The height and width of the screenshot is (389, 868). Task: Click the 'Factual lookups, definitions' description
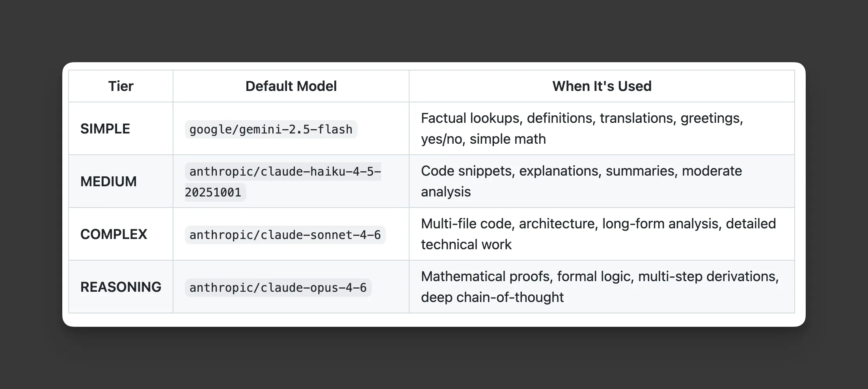(x=582, y=129)
